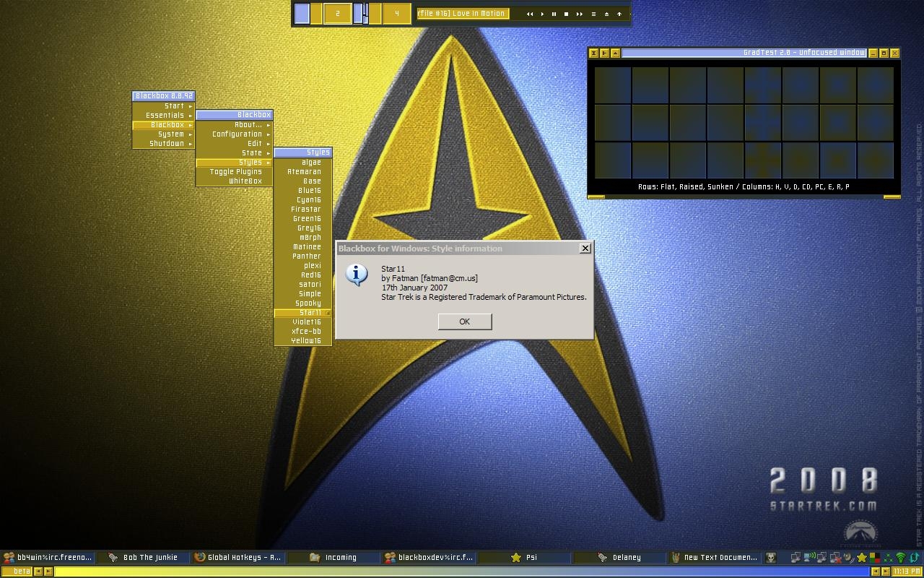Click the eject icon in media toolbar
The height and width of the screenshot is (578, 924).
[606, 14]
